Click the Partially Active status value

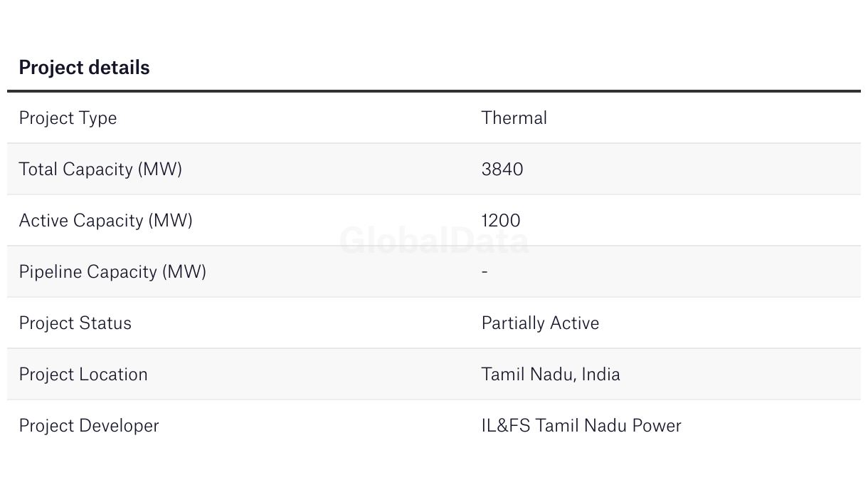coord(541,323)
